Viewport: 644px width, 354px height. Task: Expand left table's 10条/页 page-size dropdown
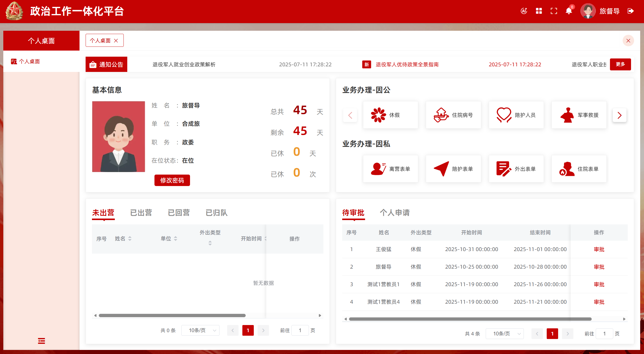tap(200, 330)
